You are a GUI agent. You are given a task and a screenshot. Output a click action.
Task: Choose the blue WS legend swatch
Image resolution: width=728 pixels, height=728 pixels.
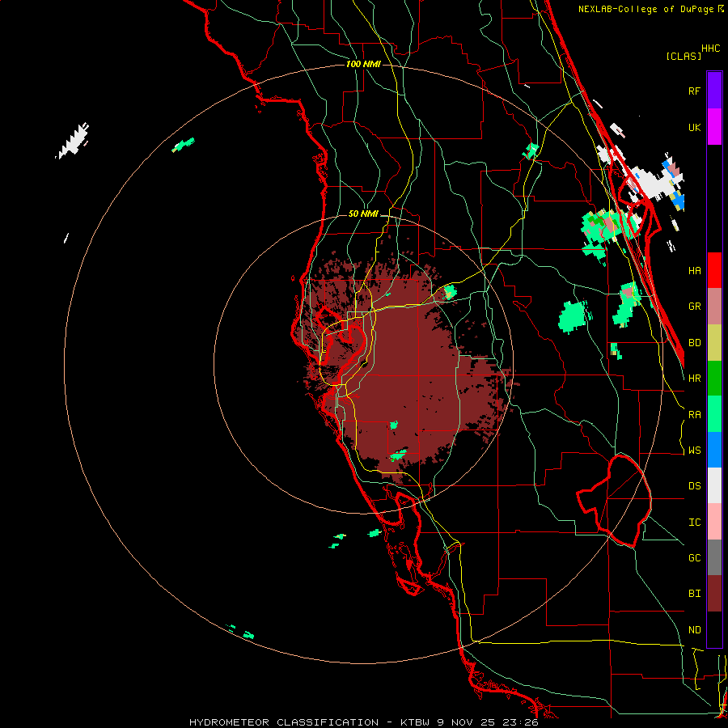pyautogui.click(x=714, y=450)
